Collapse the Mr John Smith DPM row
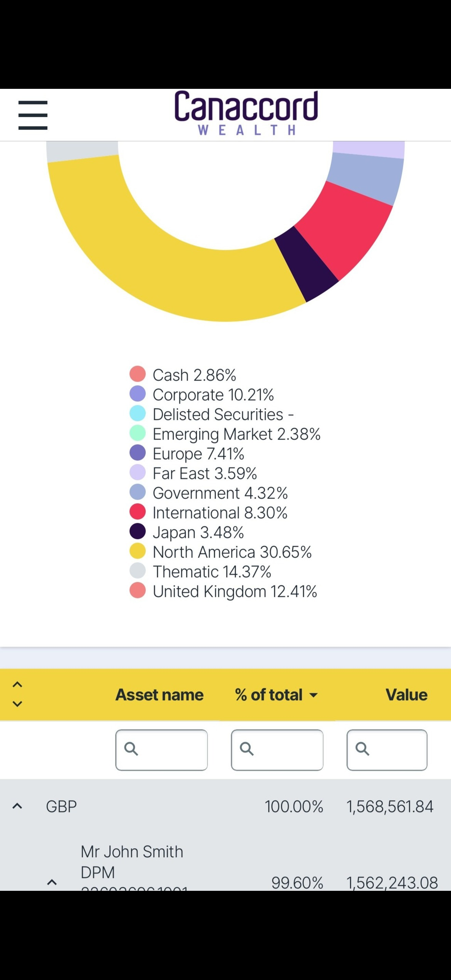451x980 pixels. click(52, 882)
